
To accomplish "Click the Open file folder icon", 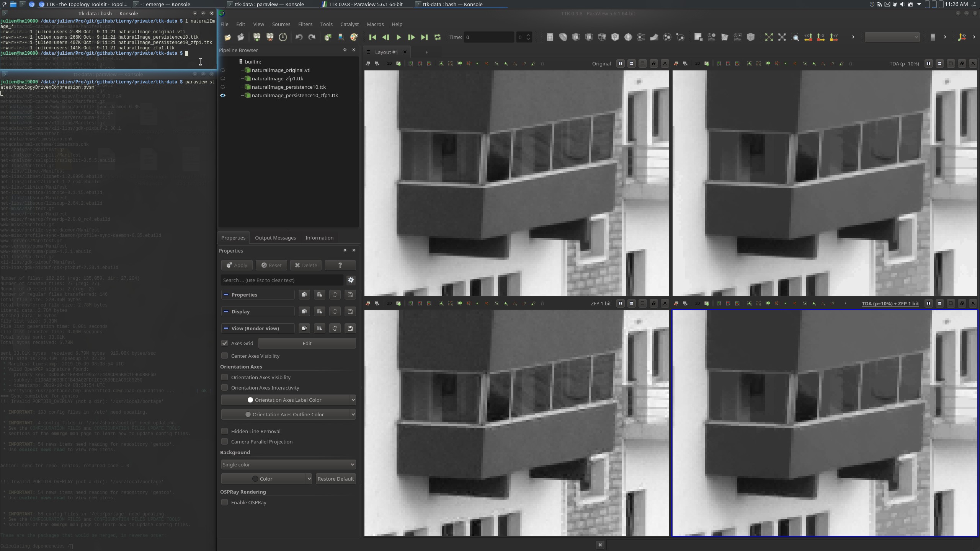I will tap(227, 37).
